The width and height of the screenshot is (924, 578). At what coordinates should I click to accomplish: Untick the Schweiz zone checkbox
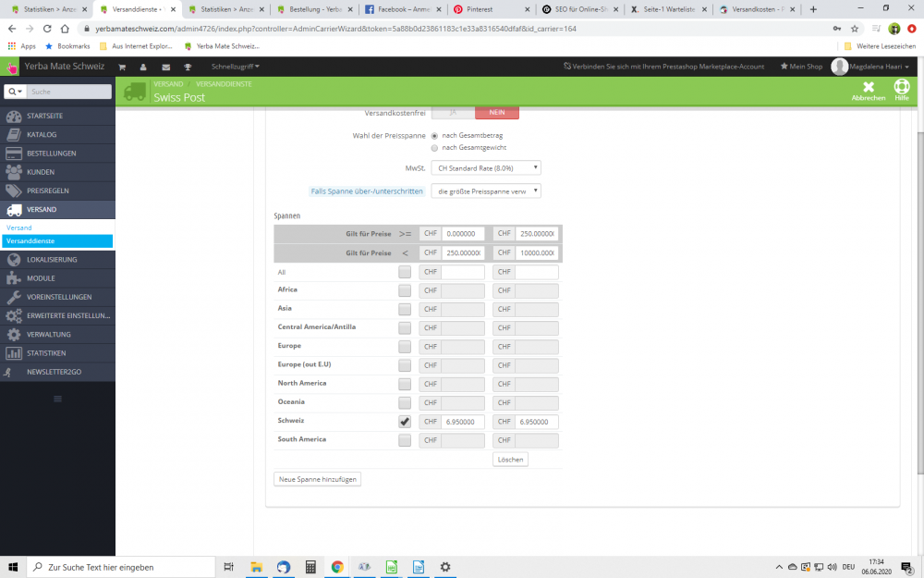405,422
